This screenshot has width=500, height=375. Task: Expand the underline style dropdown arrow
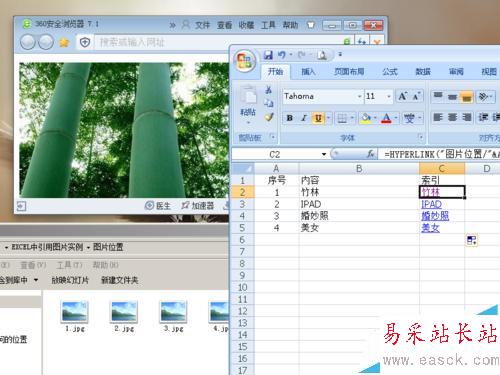click(328, 118)
